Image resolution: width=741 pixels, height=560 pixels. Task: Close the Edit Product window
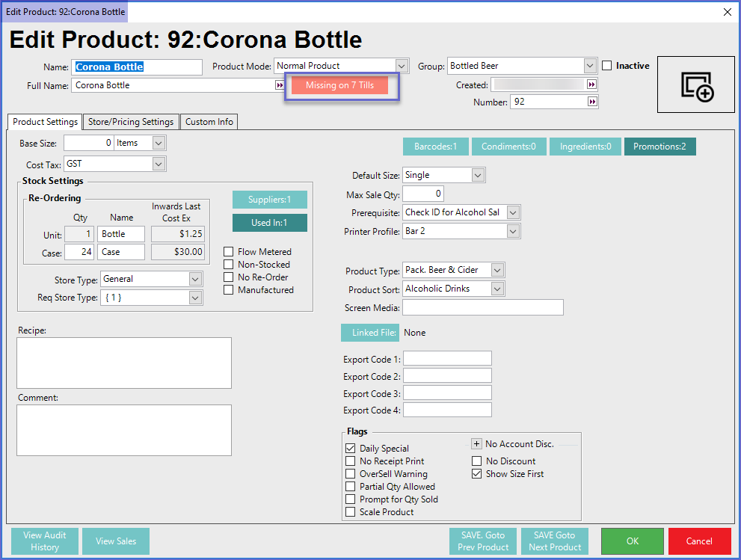click(727, 11)
